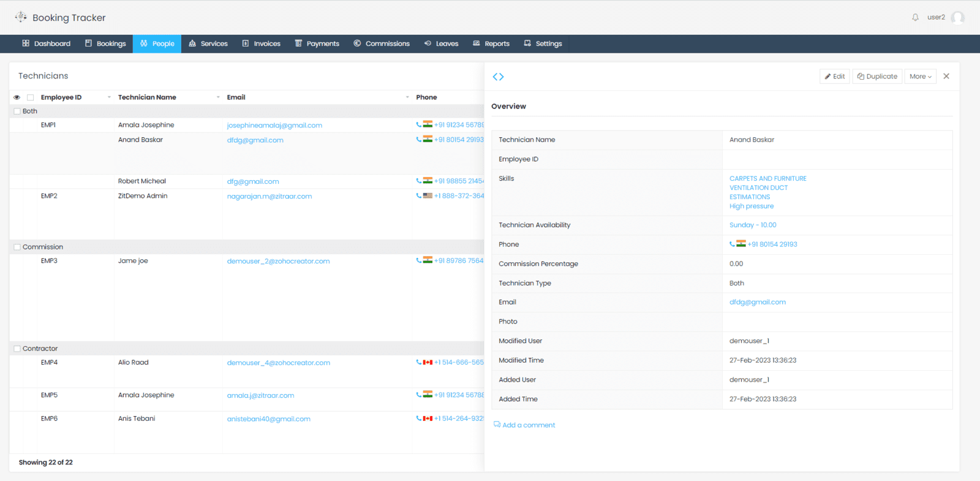980x481 pixels.
Task: Go to previous record using left chevron
Action: pyautogui.click(x=495, y=77)
